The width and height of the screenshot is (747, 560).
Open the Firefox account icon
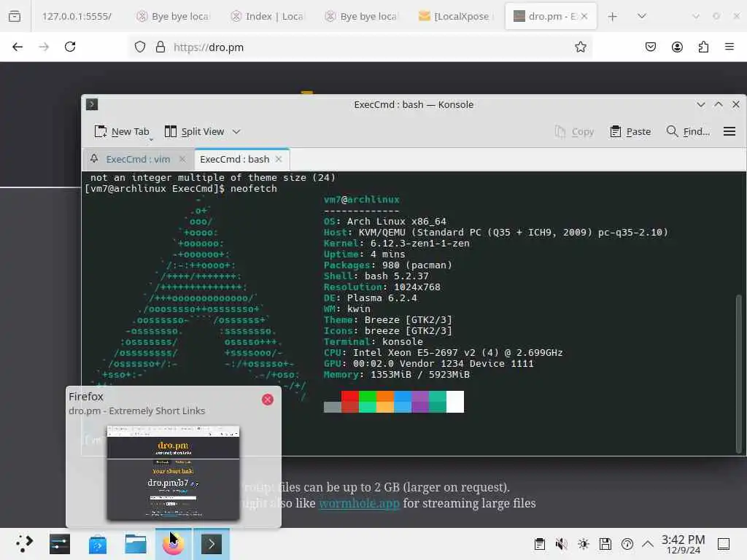pyautogui.click(x=677, y=47)
